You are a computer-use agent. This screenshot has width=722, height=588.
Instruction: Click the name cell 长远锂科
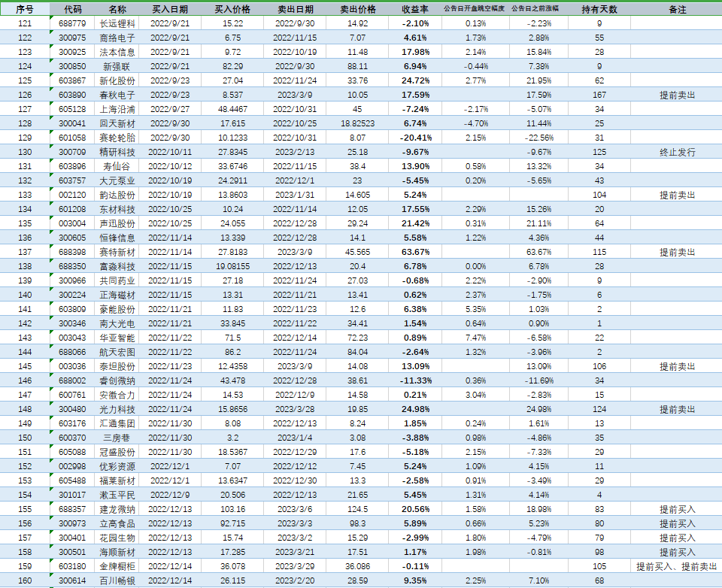(117, 23)
